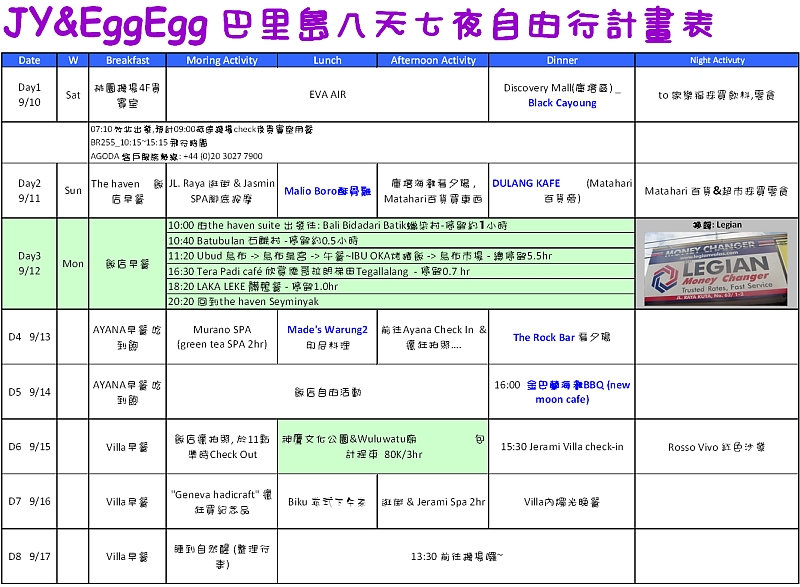Click The haven breakfast cell
The height and width of the screenshot is (587, 800).
[x=128, y=191]
